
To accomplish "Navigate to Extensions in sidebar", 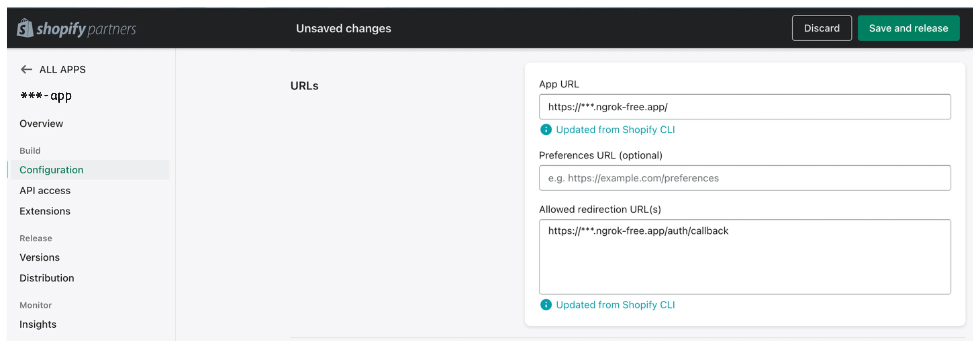I will (x=45, y=211).
